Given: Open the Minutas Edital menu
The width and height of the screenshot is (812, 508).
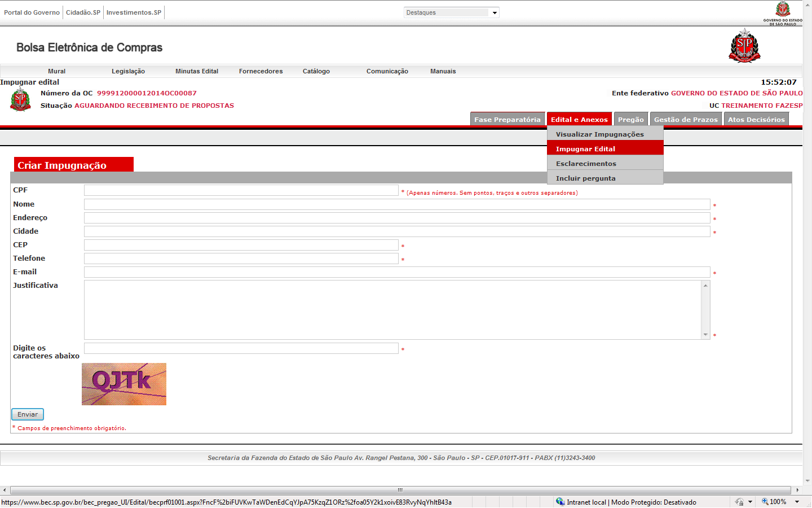Looking at the screenshot, I should pos(197,71).
